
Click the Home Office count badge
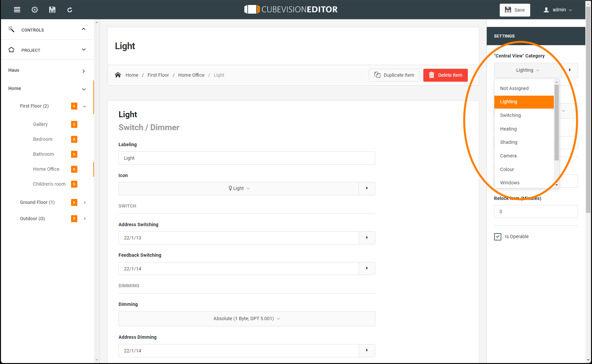(x=74, y=169)
